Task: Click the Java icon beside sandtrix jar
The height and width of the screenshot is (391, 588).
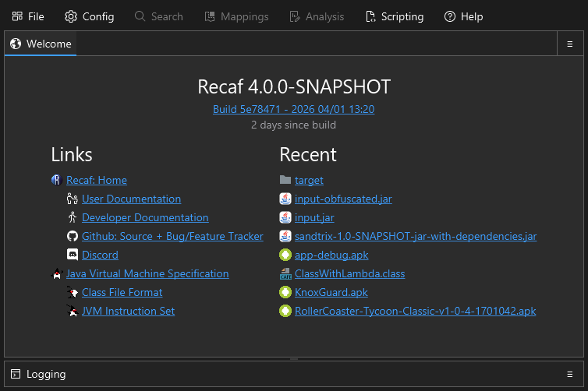Action: coord(285,236)
